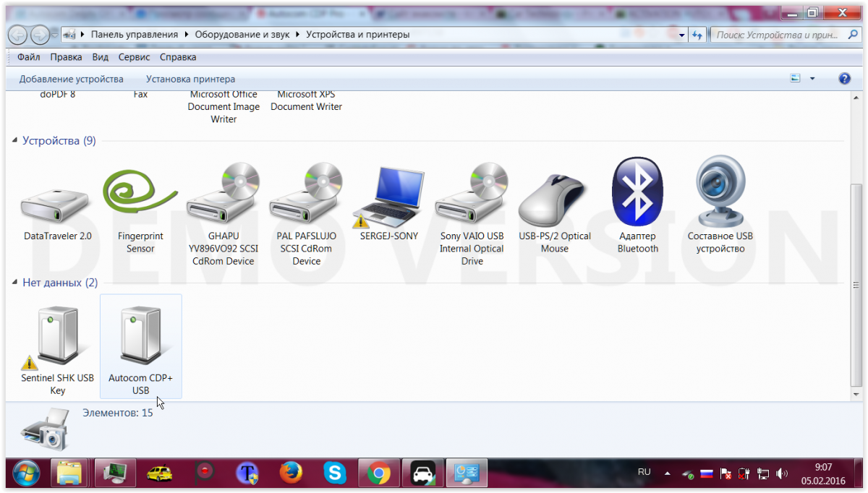Open the black car icon taskbar application
Image resolution: width=868 pixels, height=493 pixels.
click(x=422, y=474)
